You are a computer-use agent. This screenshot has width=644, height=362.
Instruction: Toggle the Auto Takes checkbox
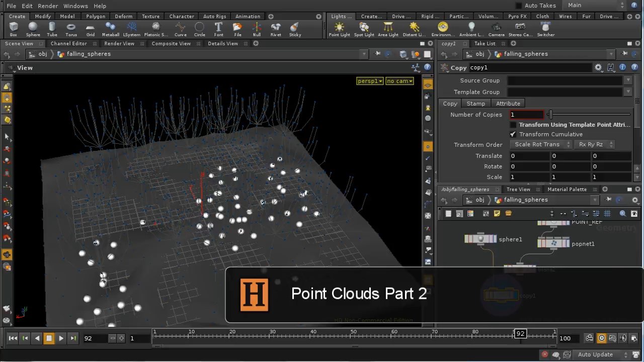tap(519, 6)
